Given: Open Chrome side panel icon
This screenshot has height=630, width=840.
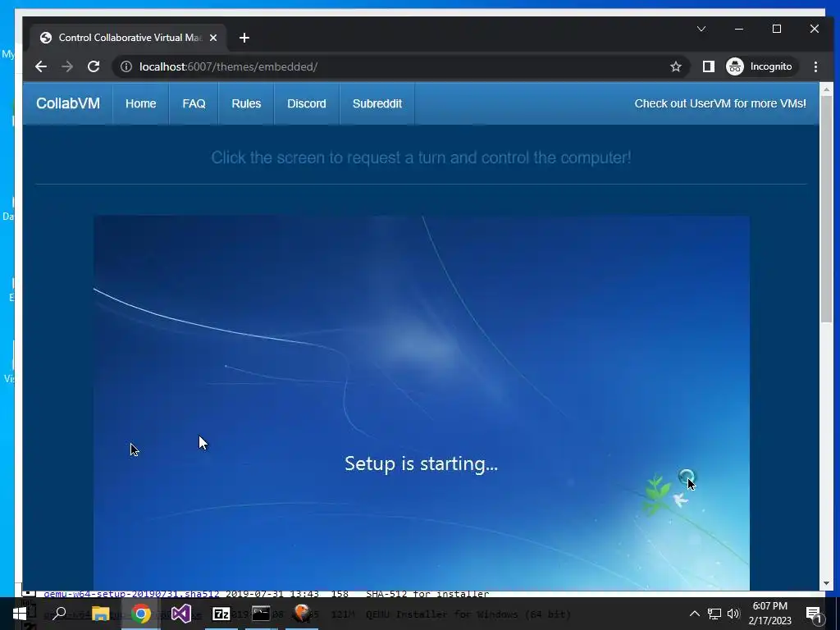Looking at the screenshot, I should (708, 66).
